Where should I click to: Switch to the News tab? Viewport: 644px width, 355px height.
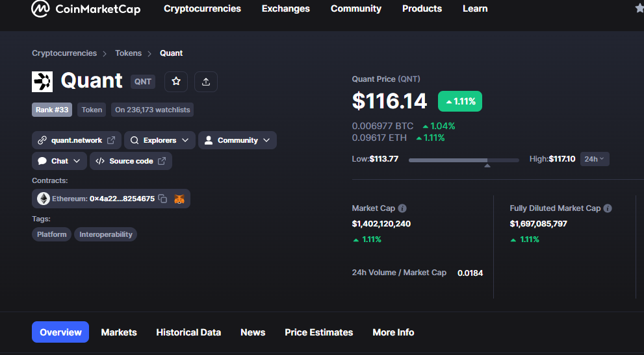coord(253,332)
